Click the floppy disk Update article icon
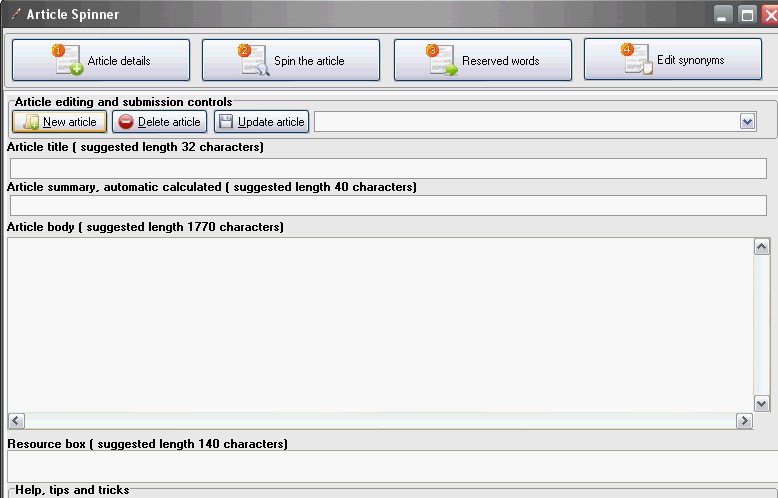Screen dimensions: 778x498 pyautogui.click(x=226, y=122)
